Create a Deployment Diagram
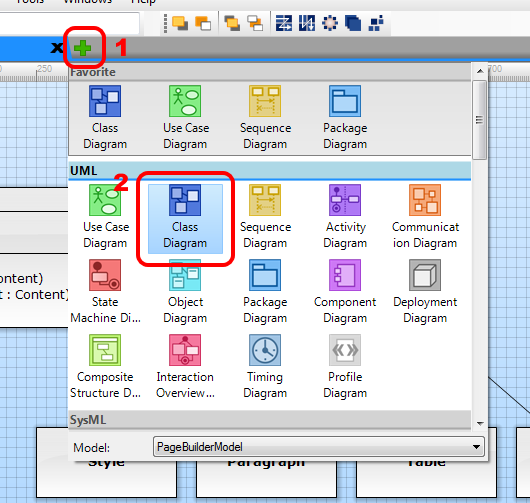530x503 pixels. tap(425, 291)
